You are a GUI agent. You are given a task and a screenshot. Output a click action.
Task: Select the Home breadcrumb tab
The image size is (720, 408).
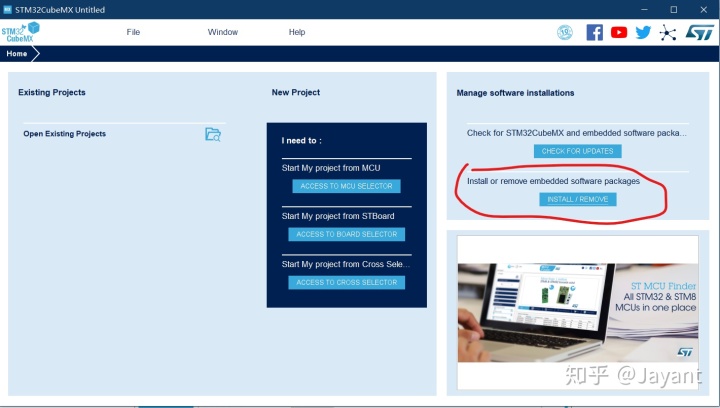click(x=17, y=54)
